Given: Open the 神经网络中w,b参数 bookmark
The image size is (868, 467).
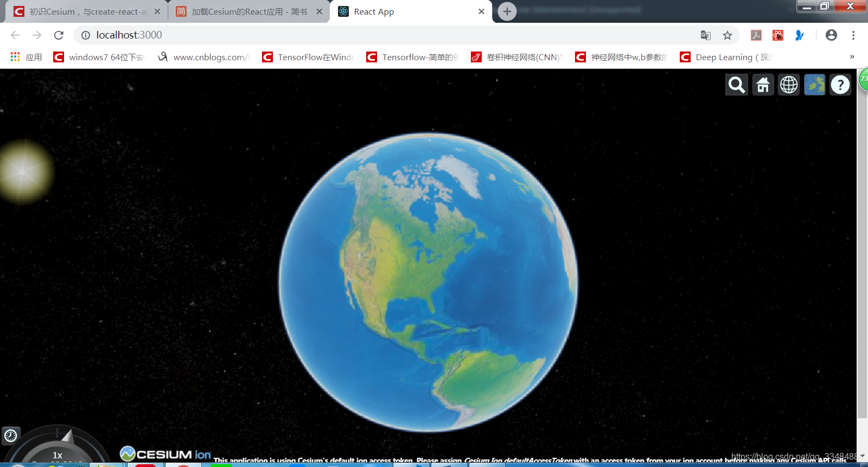Looking at the screenshot, I should coord(622,57).
